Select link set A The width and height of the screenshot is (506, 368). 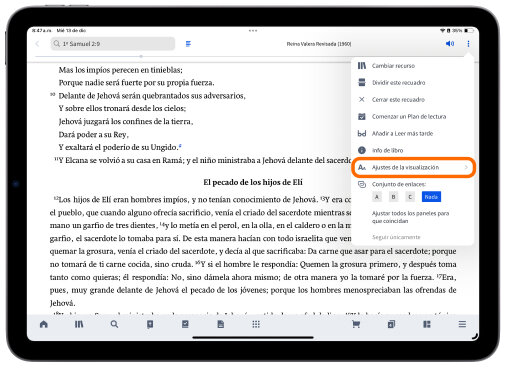pos(377,197)
